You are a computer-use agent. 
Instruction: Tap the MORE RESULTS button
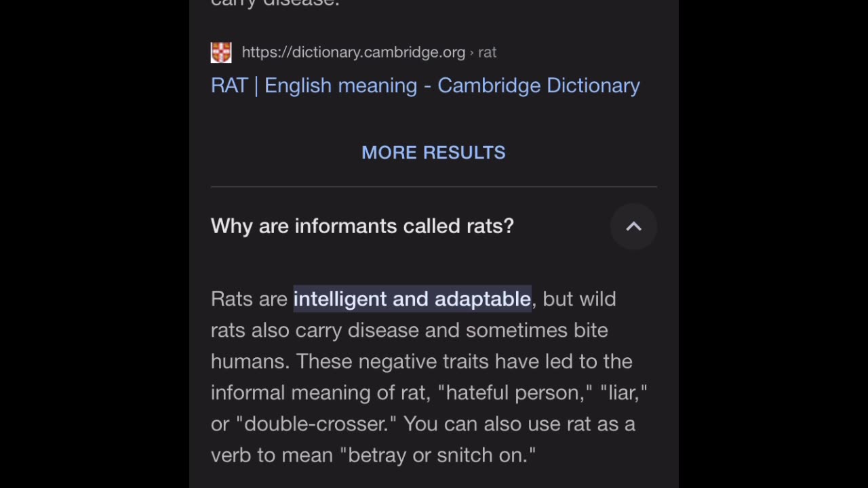(433, 152)
